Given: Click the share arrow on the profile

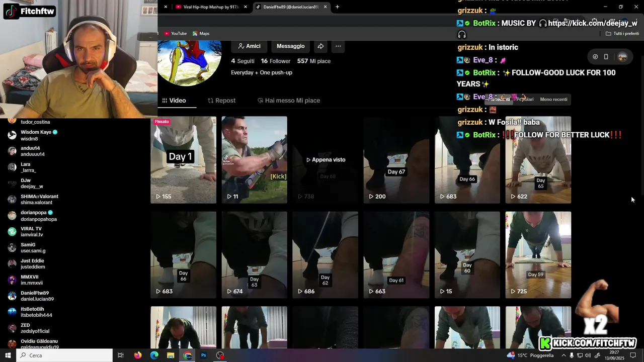Looking at the screenshot, I should click(x=320, y=46).
